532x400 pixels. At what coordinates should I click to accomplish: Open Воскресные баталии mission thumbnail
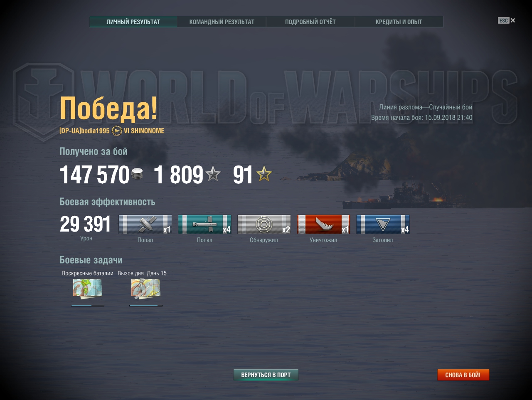pos(88,289)
